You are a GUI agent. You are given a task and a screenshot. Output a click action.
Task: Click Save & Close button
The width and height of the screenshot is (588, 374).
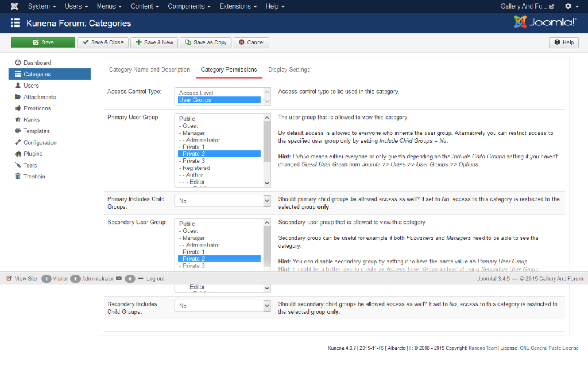103,42
